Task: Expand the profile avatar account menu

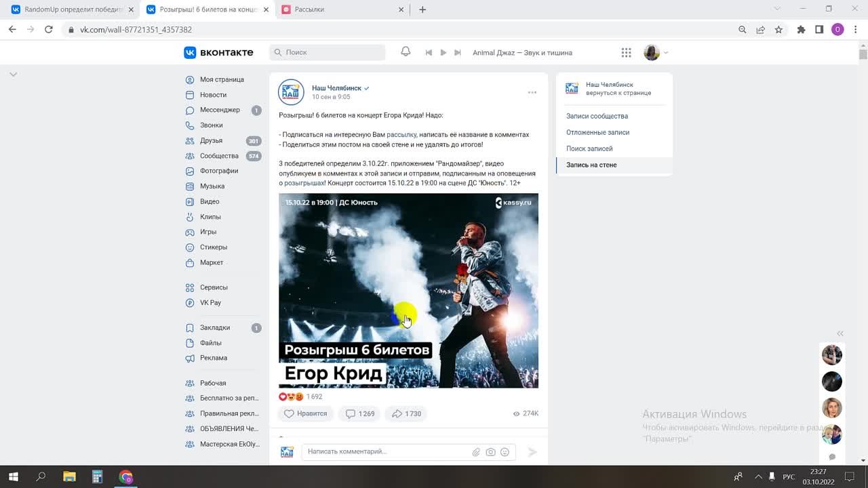Action: coord(656,53)
